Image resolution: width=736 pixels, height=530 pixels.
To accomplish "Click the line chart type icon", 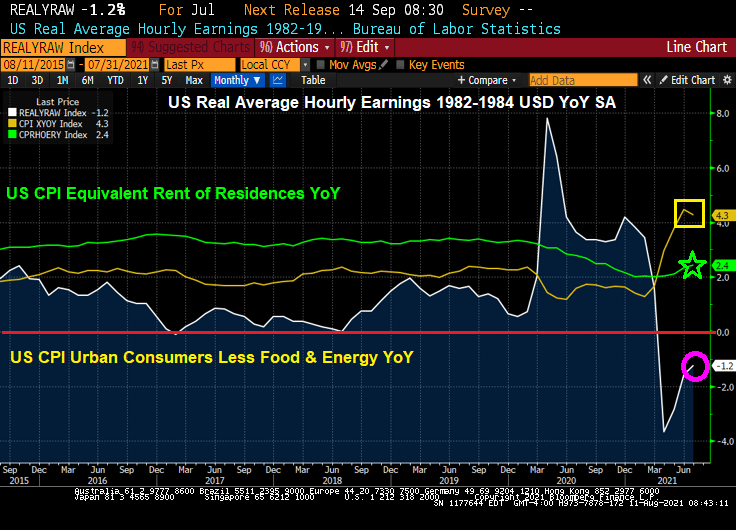I will pos(278,80).
